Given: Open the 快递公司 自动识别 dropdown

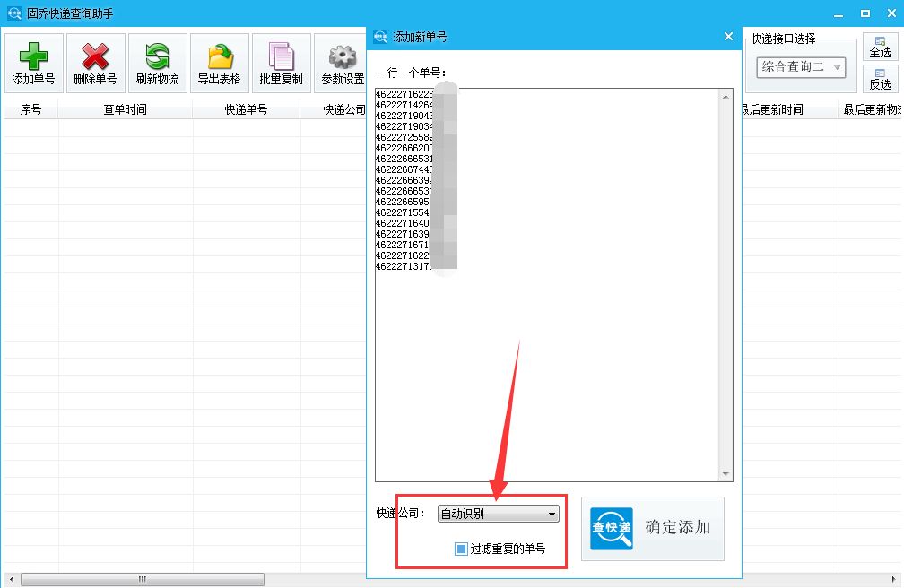Looking at the screenshot, I should pos(497,514).
